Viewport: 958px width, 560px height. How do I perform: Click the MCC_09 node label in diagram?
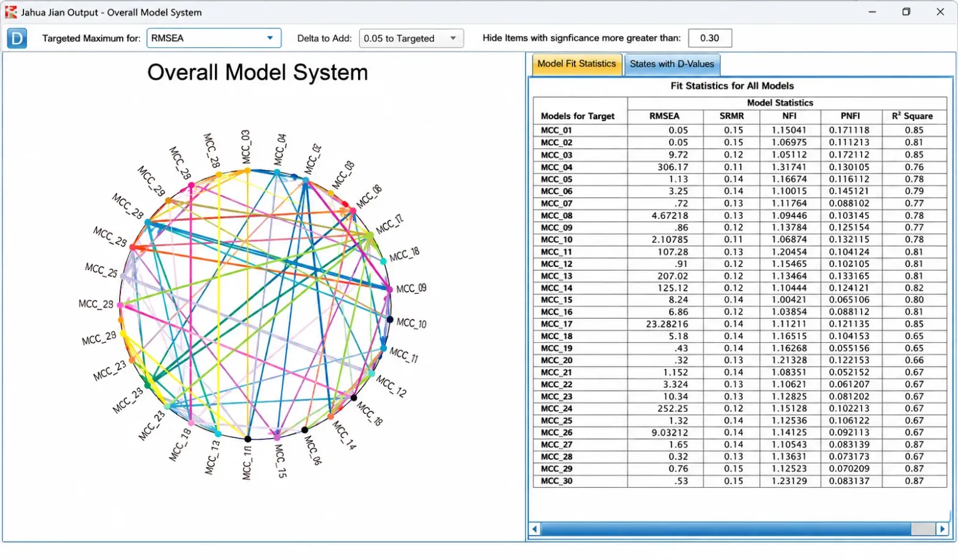click(x=411, y=288)
